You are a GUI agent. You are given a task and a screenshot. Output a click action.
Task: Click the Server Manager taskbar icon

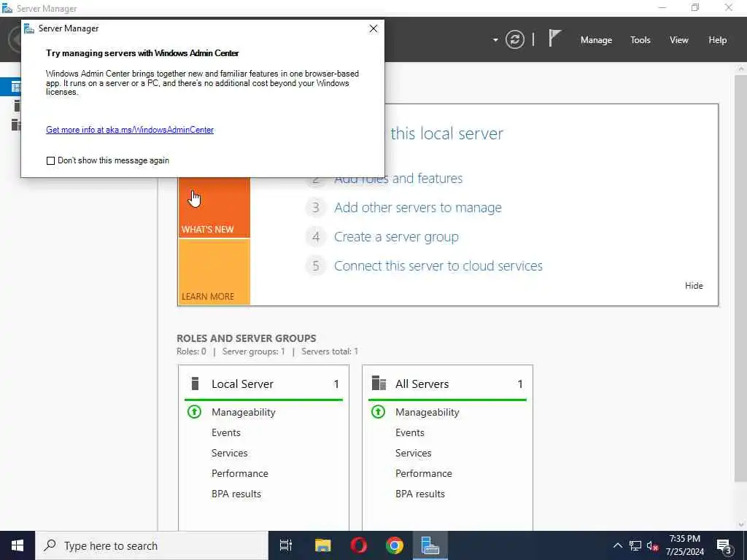(430, 545)
